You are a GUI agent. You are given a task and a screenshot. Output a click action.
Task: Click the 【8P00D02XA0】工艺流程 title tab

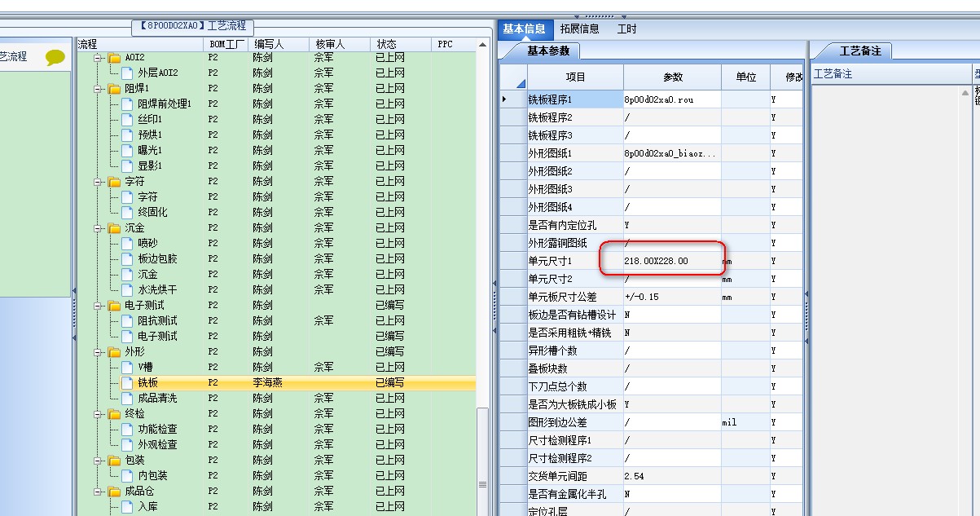(x=191, y=27)
